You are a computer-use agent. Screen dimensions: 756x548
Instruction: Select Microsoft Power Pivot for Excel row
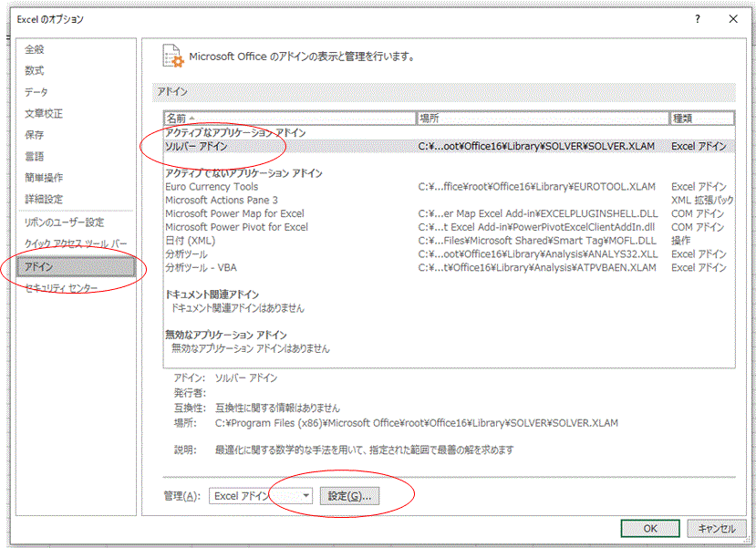tap(236, 227)
